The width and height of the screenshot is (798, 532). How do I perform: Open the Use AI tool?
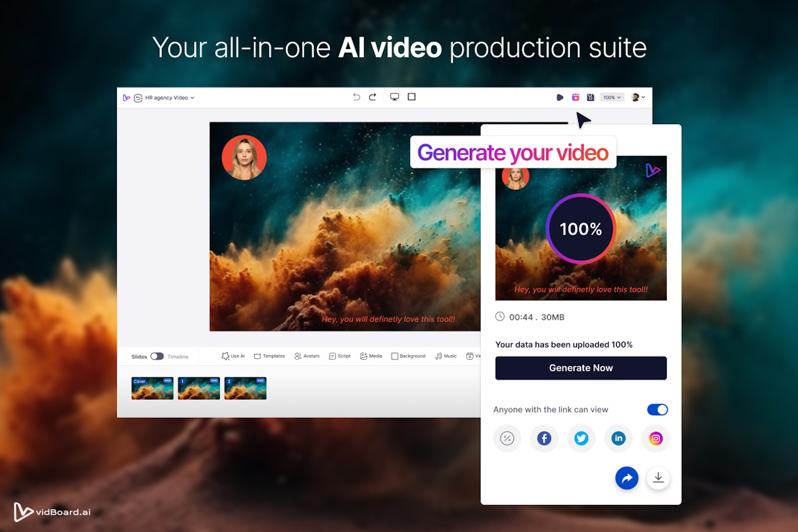coord(233,356)
